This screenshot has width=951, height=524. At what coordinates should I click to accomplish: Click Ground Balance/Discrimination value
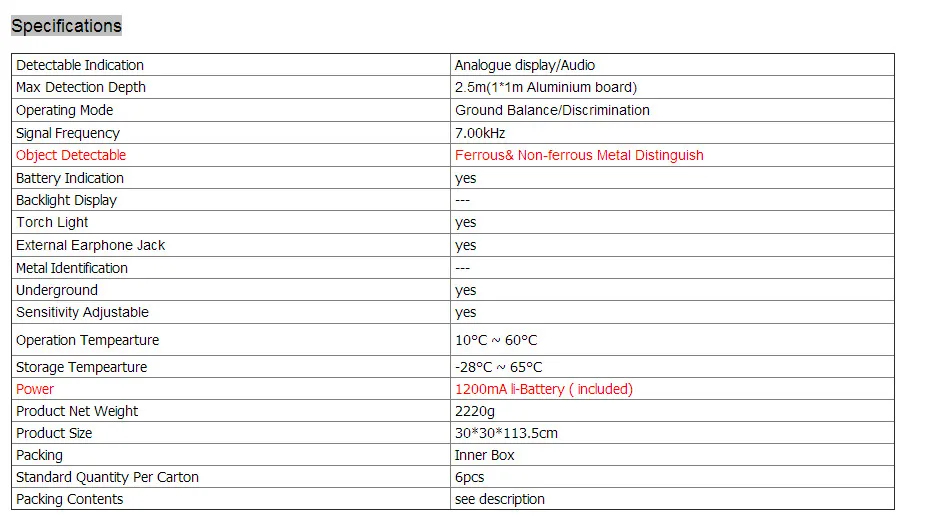552,110
